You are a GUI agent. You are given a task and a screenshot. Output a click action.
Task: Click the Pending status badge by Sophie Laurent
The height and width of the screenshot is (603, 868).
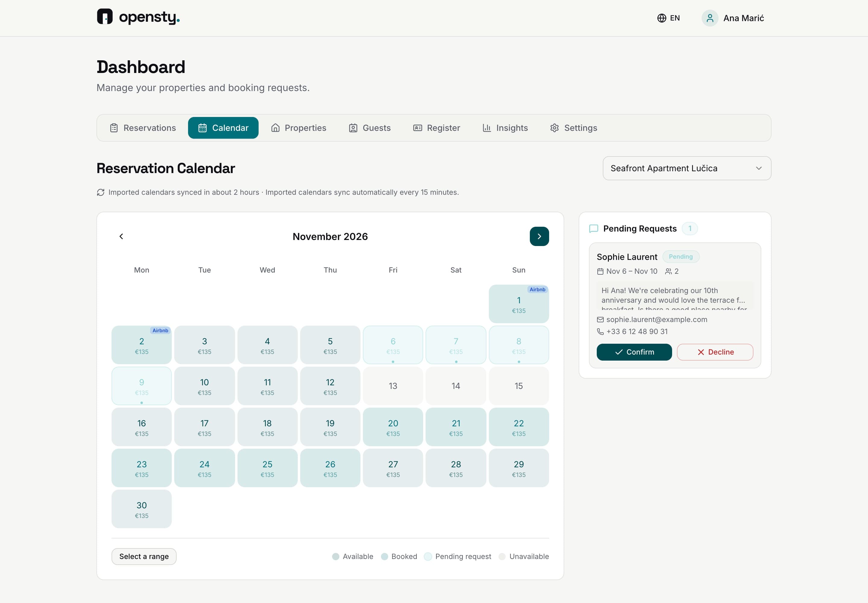681,257
